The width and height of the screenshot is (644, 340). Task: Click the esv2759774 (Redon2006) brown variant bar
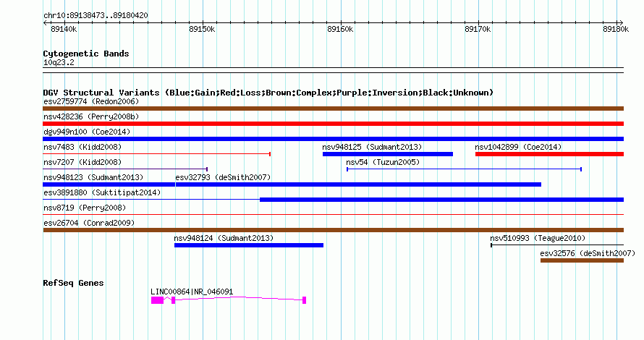(x=333, y=109)
